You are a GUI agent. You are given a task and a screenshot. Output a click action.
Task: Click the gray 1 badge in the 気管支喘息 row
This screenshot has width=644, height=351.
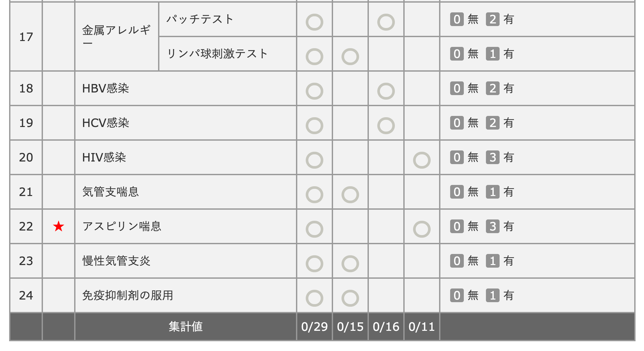point(492,192)
